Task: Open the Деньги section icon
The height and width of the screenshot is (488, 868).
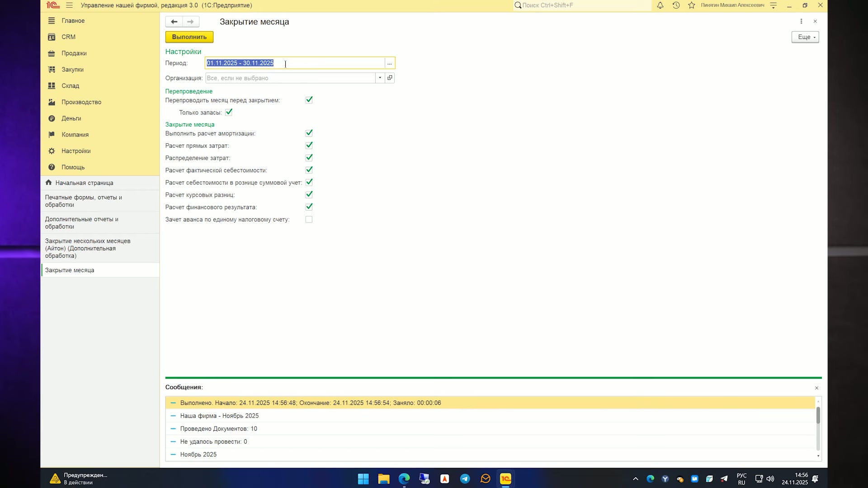Action: (x=52, y=118)
